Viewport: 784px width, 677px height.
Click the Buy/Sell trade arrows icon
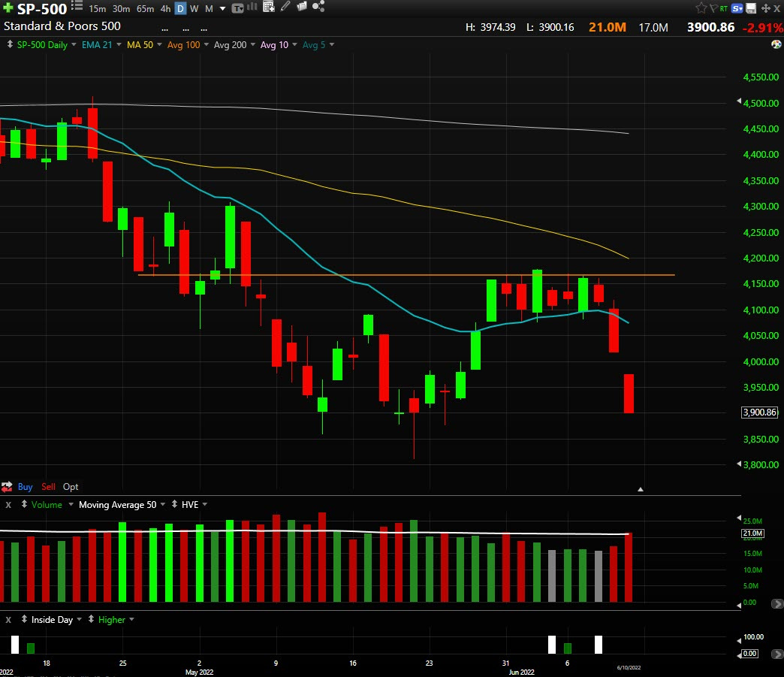click(7, 486)
